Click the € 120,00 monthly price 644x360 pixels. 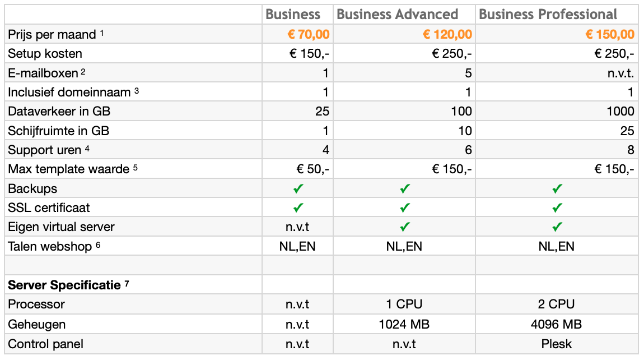click(x=447, y=35)
